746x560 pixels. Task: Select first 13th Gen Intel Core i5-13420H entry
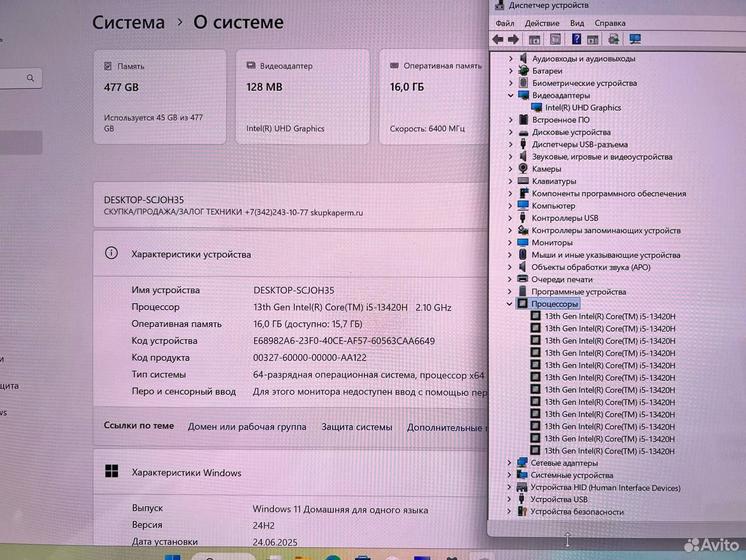[610, 316]
